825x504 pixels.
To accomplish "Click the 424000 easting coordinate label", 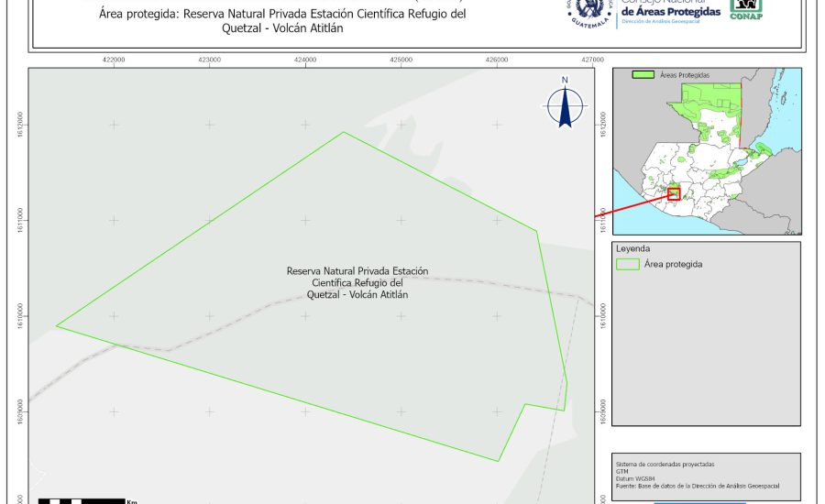I will tap(304, 59).
